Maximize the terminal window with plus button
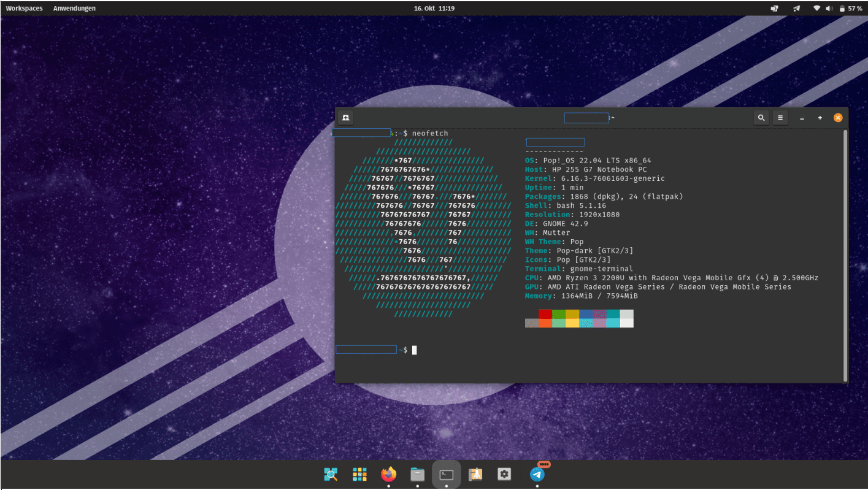 (820, 118)
